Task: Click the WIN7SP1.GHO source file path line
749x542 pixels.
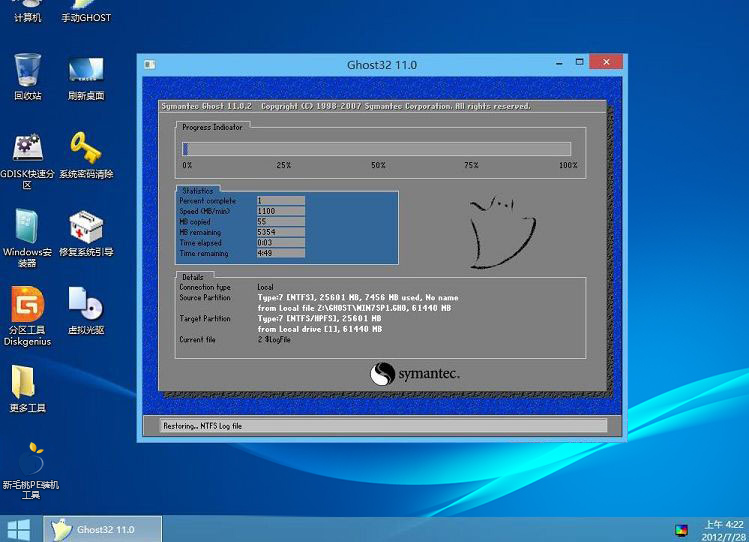Action: pyautogui.click(x=354, y=308)
